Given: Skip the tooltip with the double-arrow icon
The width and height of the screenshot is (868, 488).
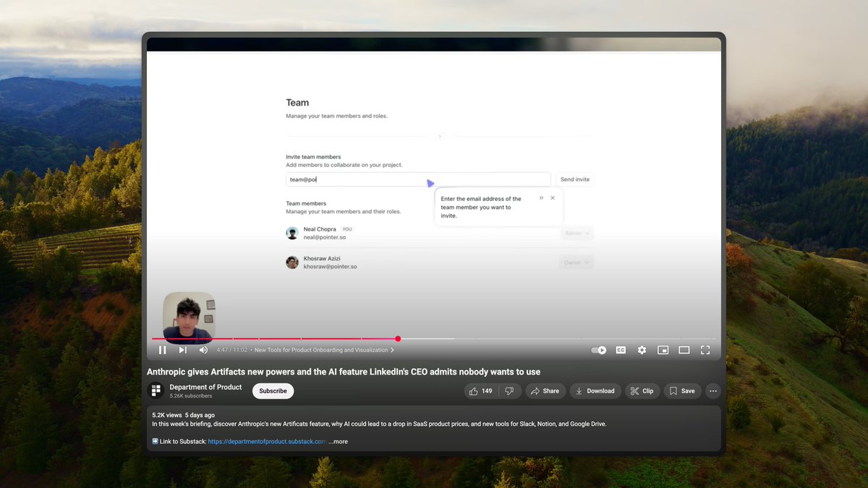Looking at the screenshot, I should 541,198.
